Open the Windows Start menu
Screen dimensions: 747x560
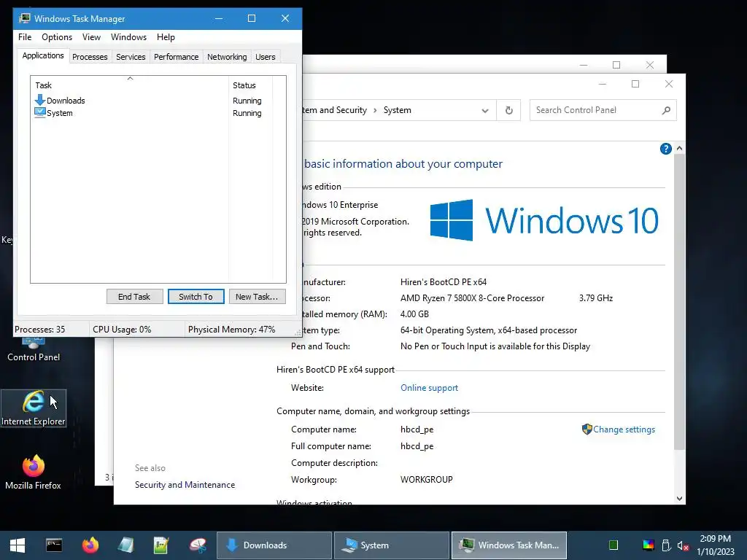coord(18,545)
